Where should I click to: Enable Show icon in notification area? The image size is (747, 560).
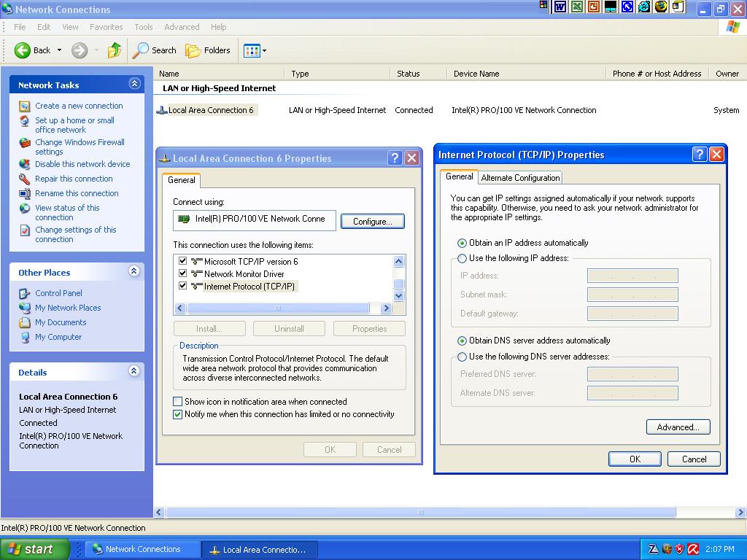(178, 402)
